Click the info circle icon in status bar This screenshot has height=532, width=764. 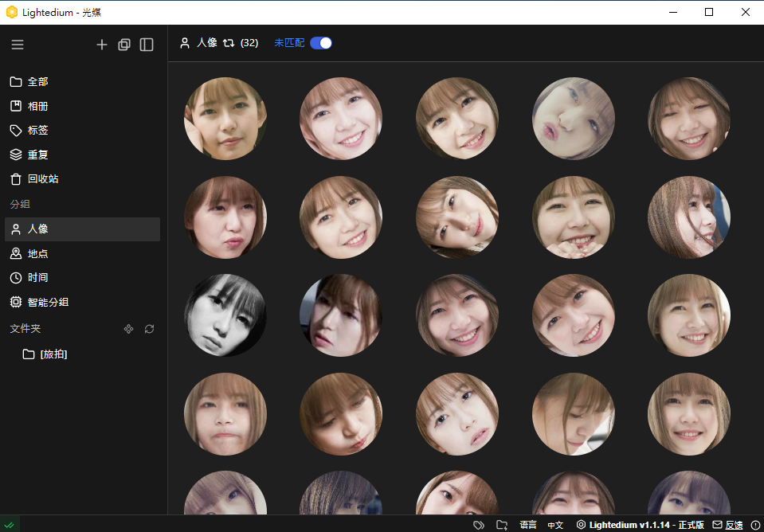click(x=754, y=525)
